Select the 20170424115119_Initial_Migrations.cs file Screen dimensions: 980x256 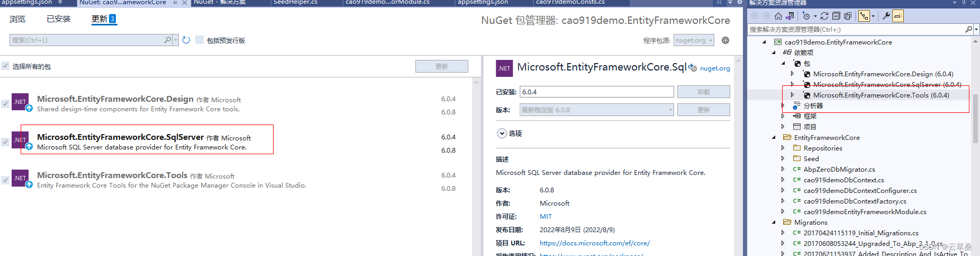[861, 233]
